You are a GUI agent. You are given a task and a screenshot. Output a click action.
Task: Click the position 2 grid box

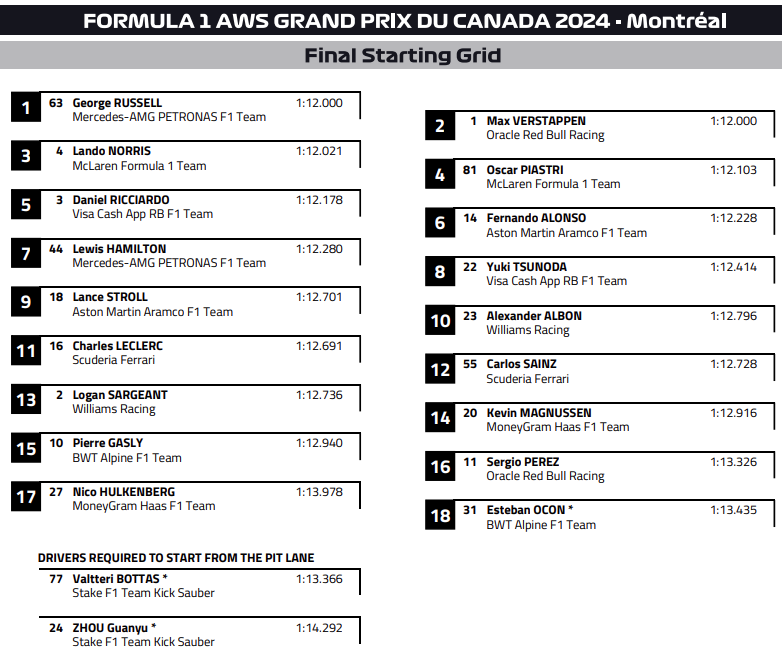(x=440, y=126)
